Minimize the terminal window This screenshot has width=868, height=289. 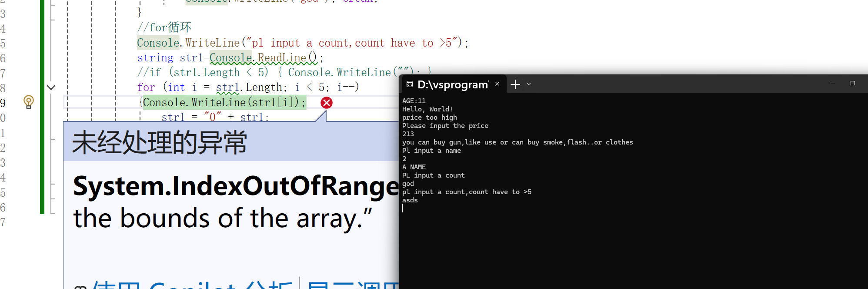833,83
